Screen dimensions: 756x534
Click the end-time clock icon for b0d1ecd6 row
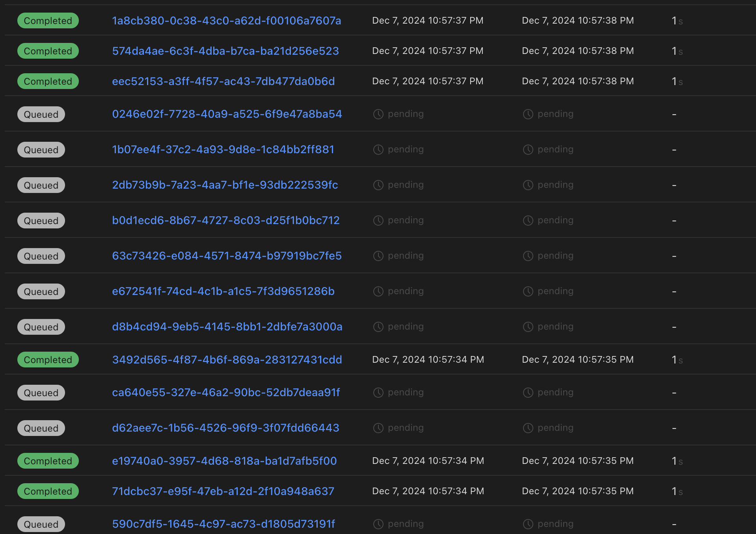[x=528, y=220]
